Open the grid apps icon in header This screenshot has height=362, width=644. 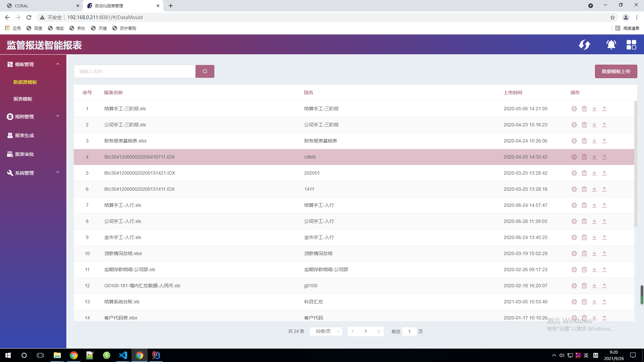coord(631,45)
